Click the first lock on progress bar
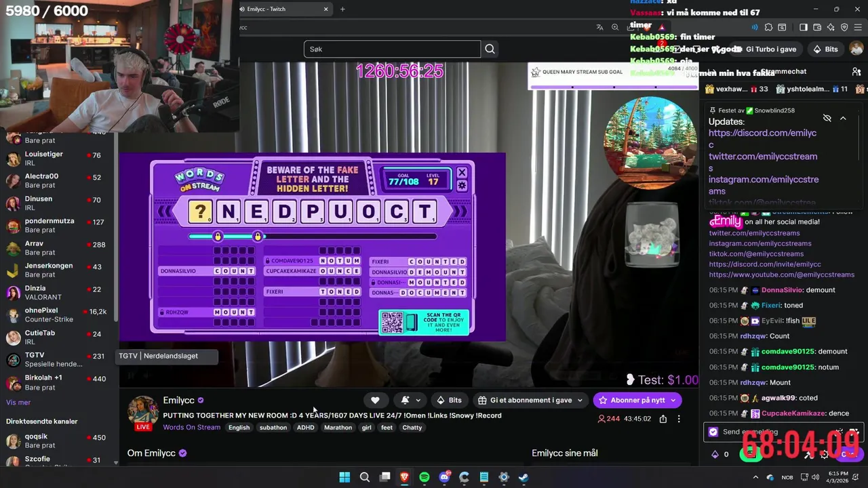 click(x=218, y=236)
